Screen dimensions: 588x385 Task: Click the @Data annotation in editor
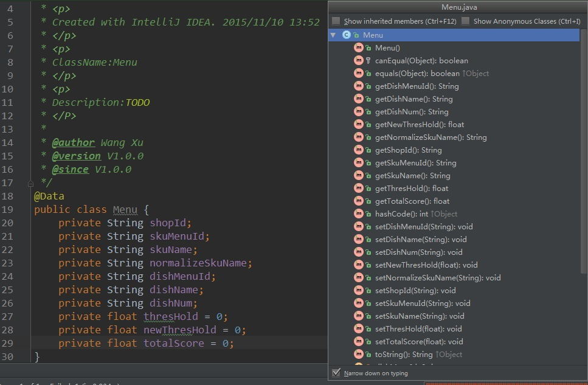point(49,196)
